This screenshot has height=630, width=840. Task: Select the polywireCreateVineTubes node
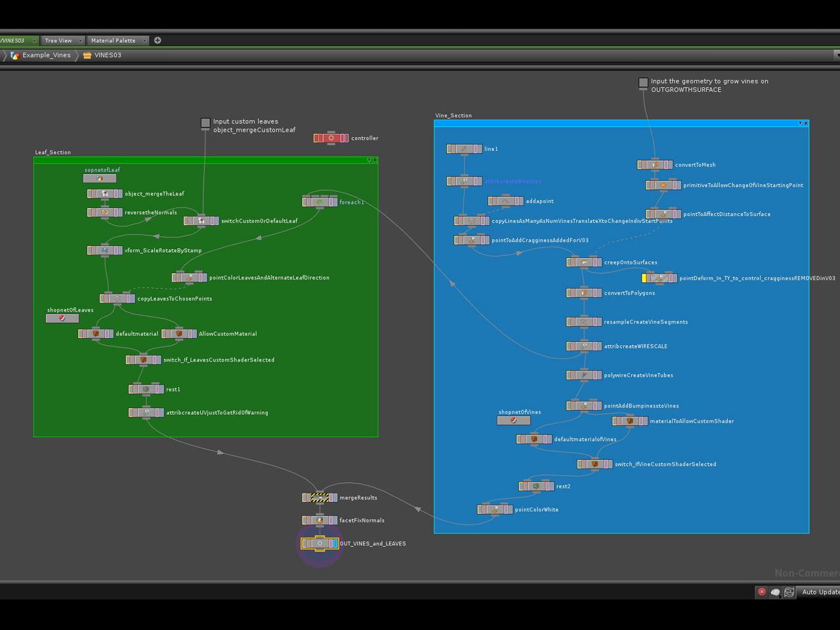point(583,375)
